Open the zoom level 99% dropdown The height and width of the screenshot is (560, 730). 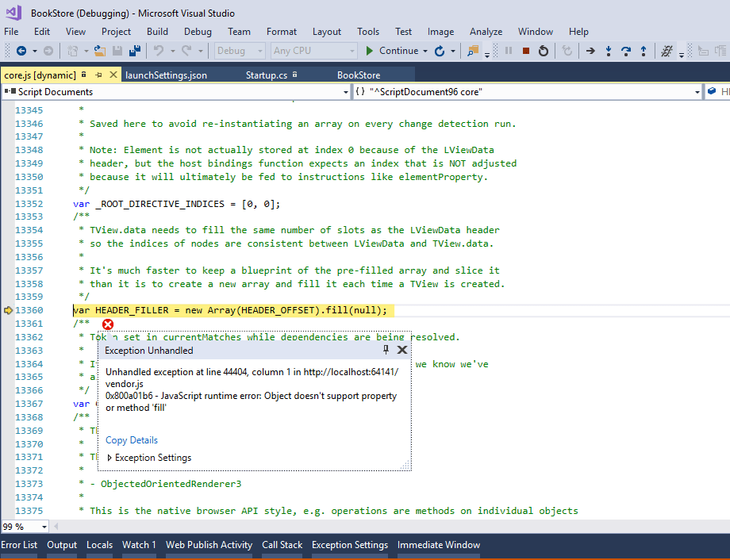coord(43,527)
